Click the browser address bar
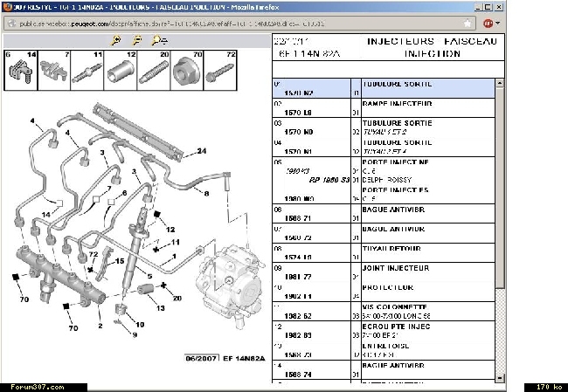 coord(245,24)
